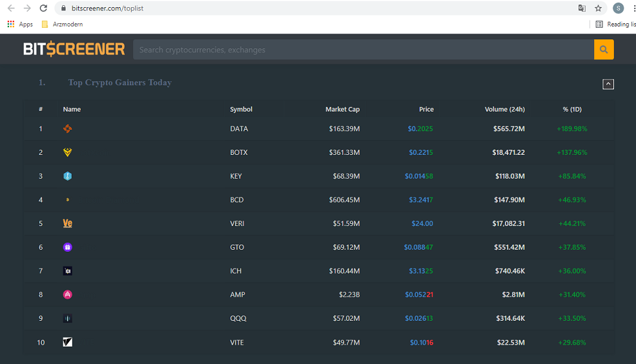Click the Price column header

point(426,109)
